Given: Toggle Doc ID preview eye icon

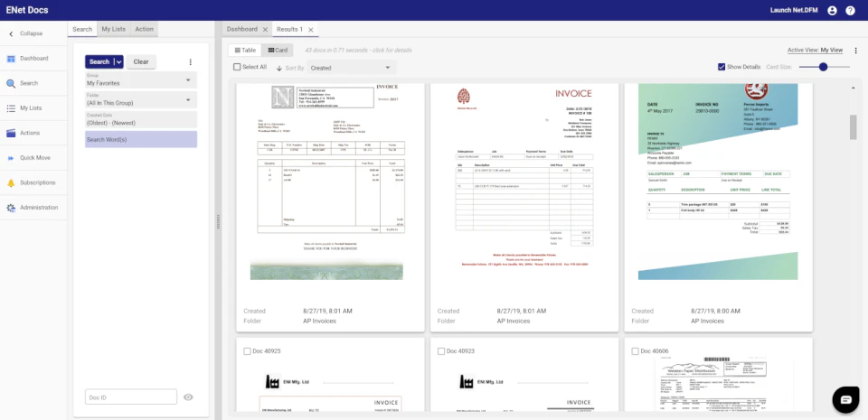Looking at the screenshot, I should pyautogui.click(x=188, y=397).
